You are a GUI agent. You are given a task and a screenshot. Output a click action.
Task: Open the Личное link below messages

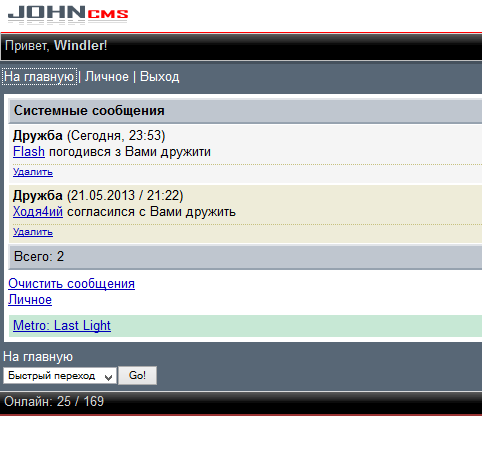[x=30, y=299]
